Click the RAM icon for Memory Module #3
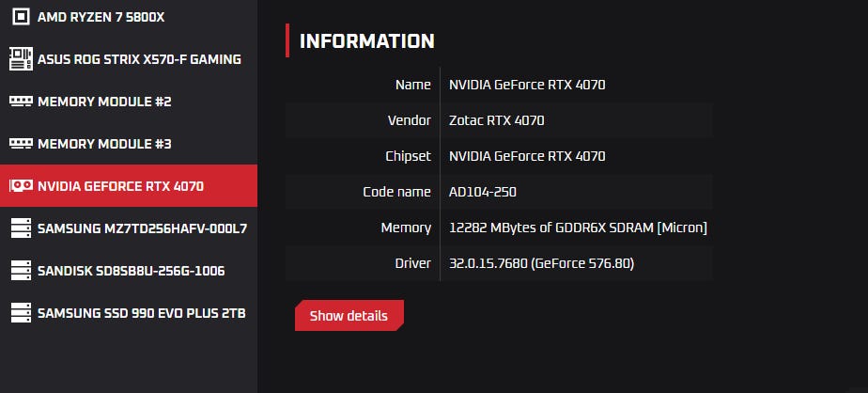The height and width of the screenshot is (393, 868). tap(21, 144)
